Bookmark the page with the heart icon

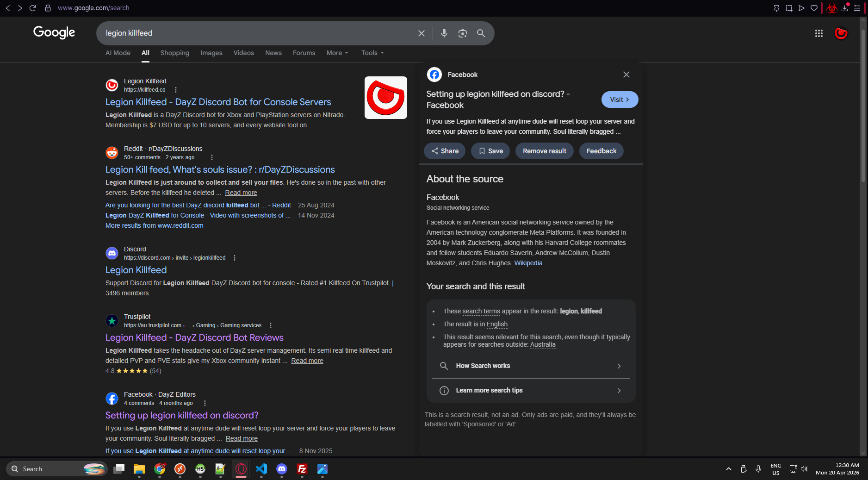pyautogui.click(x=814, y=8)
